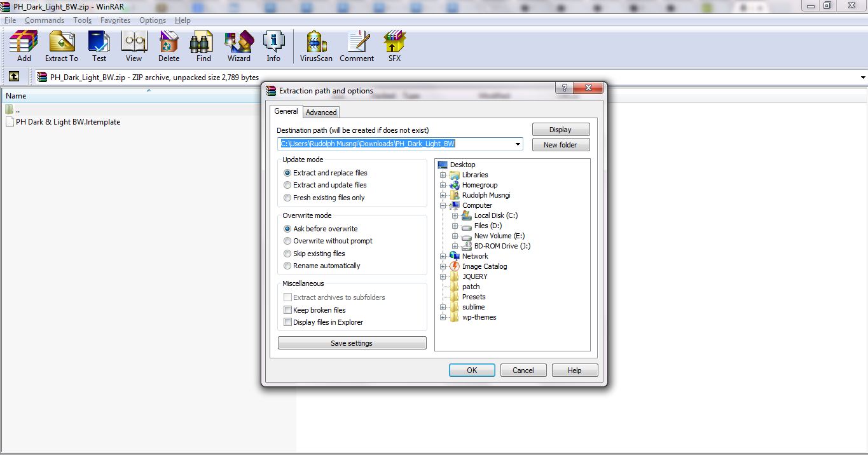Image resolution: width=868 pixels, height=455 pixels.
Task: Expand the Network tree node
Action: (443, 256)
